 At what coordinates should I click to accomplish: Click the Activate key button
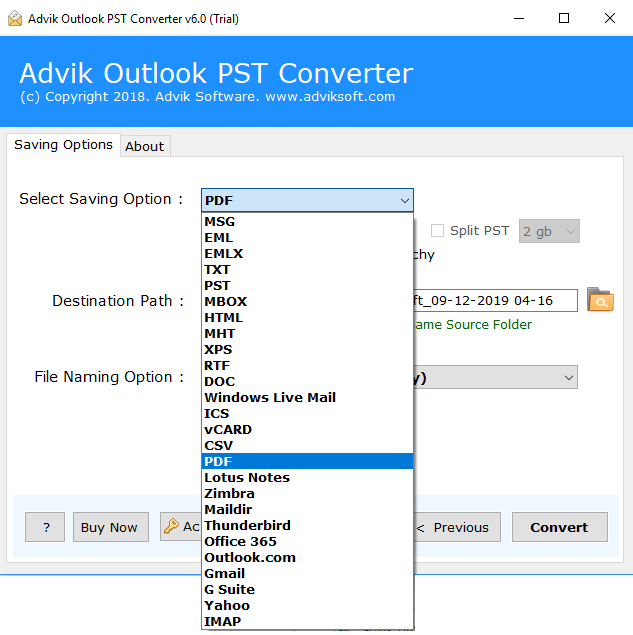[181, 527]
